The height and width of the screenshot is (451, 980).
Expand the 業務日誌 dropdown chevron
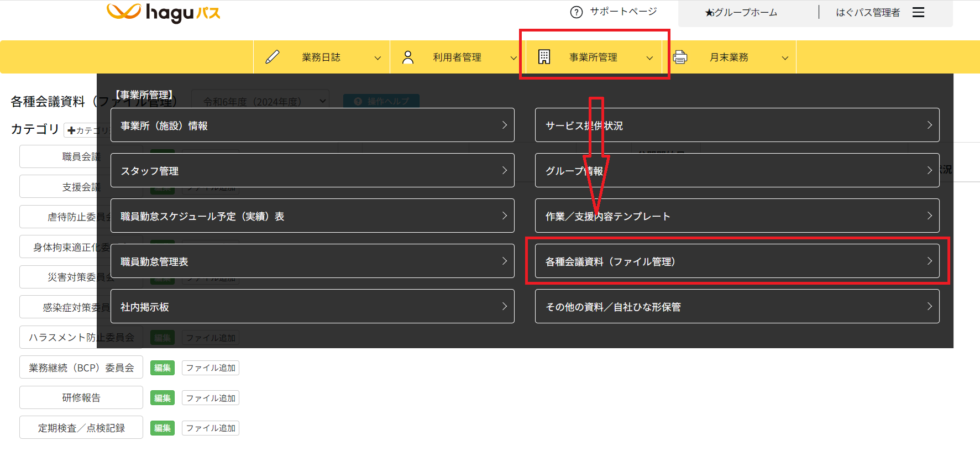(x=378, y=58)
